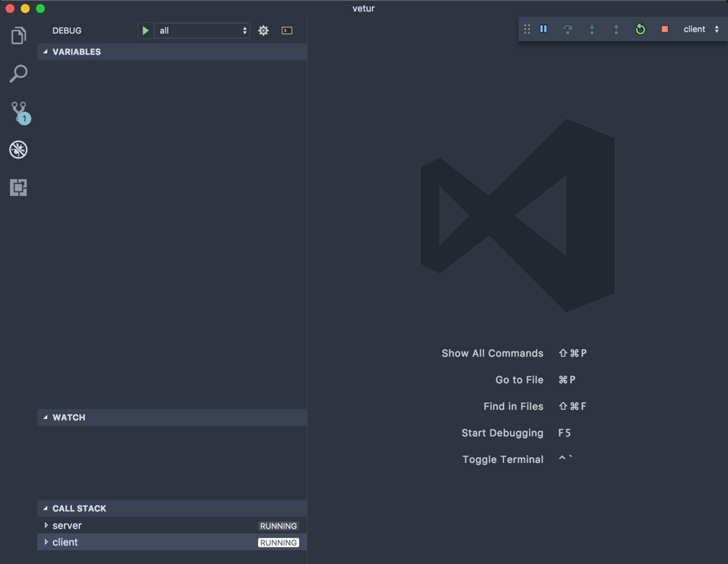Click Step Over in debug toolbar

pyautogui.click(x=567, y=30)
